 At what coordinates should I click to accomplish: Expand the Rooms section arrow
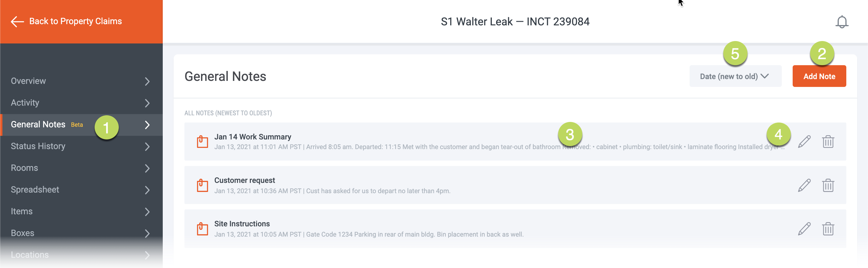[147, 168]
